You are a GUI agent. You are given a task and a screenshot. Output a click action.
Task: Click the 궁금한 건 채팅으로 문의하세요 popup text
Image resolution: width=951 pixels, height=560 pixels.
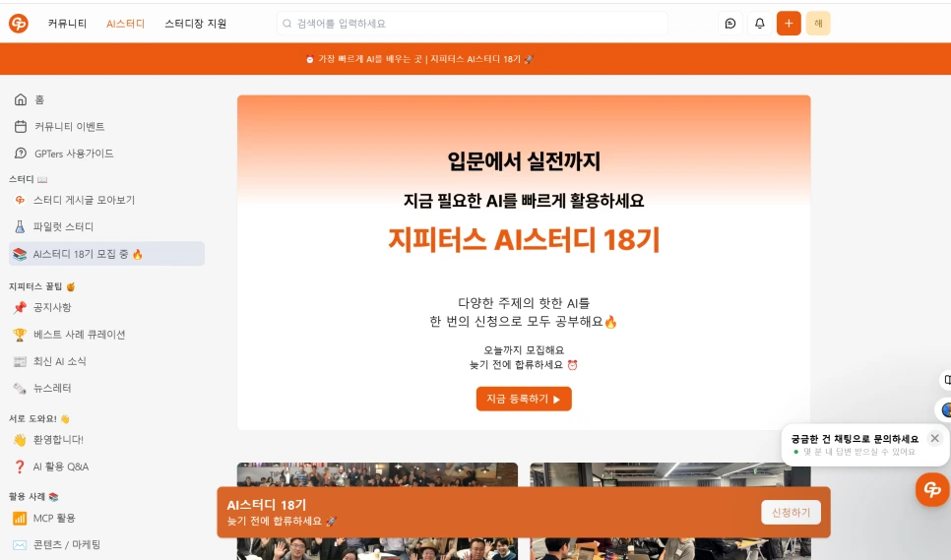[855, 439]
